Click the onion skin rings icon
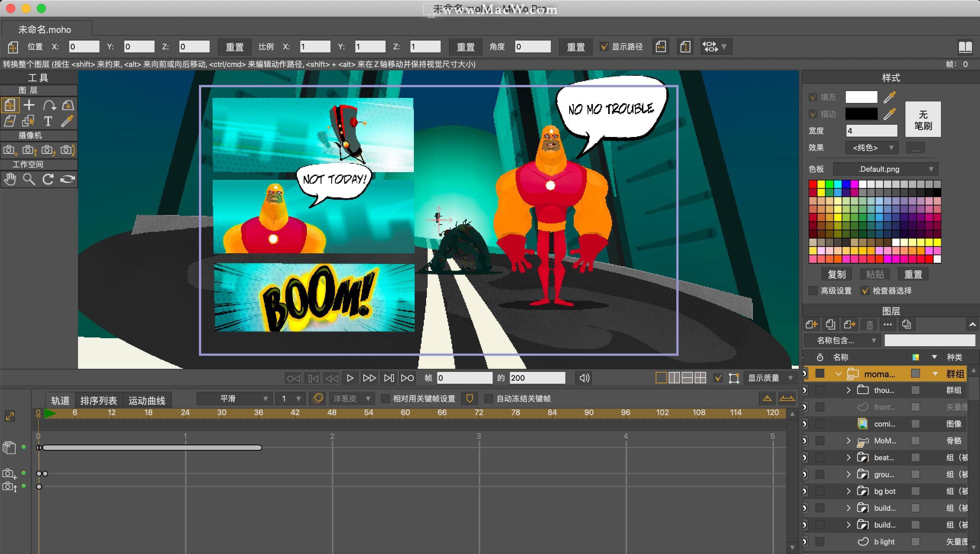The height and width of the screenshot is (554, 980). [x=318, y=398]
